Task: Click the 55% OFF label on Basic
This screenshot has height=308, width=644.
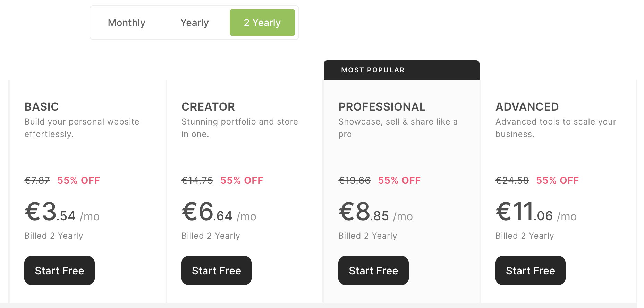Action: [x=78, y=180]
